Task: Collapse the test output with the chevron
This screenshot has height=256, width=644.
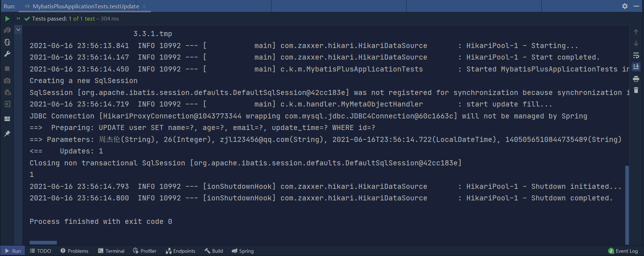Action: tap(18, 30)
